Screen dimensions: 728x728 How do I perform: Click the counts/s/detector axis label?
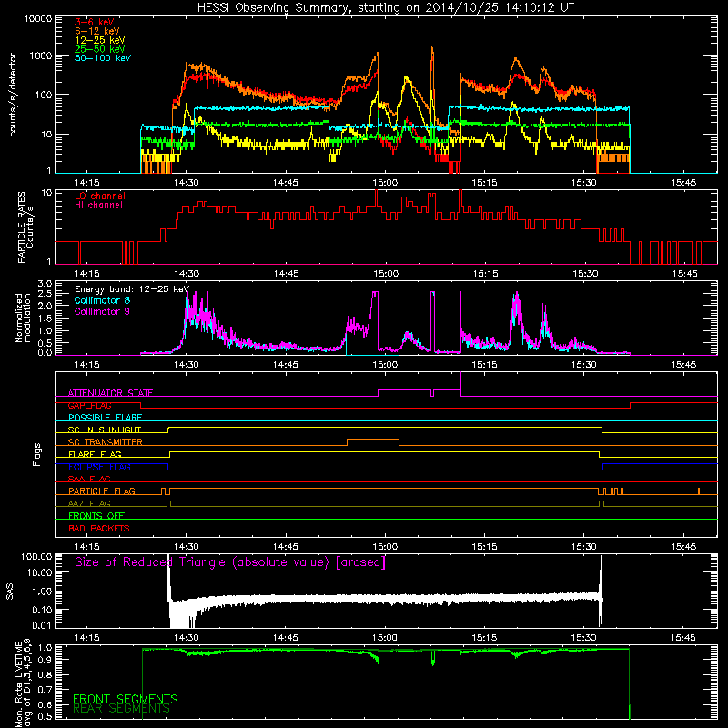point(13,95)
